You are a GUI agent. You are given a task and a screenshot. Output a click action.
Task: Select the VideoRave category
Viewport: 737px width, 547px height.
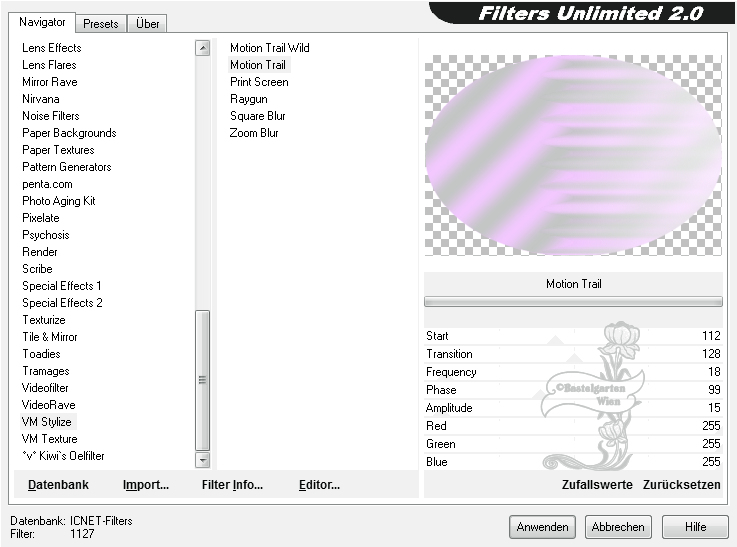tap(48, 405)
